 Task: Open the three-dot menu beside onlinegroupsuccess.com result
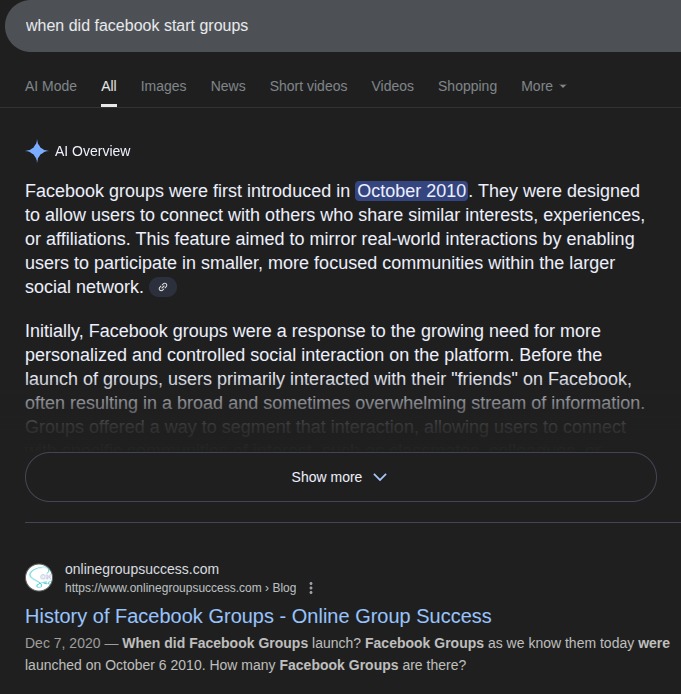tap(311, 588)
